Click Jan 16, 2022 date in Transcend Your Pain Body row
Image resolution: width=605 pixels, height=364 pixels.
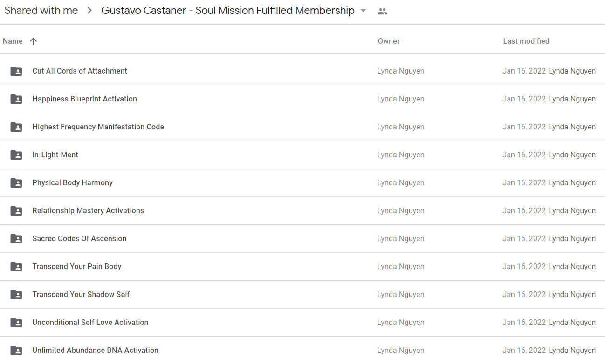click(524, 267)
